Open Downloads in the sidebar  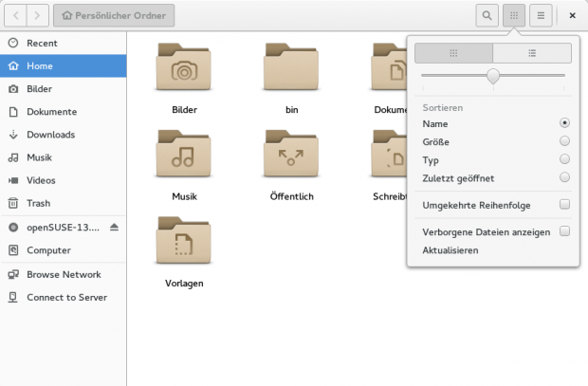[50, 135]
